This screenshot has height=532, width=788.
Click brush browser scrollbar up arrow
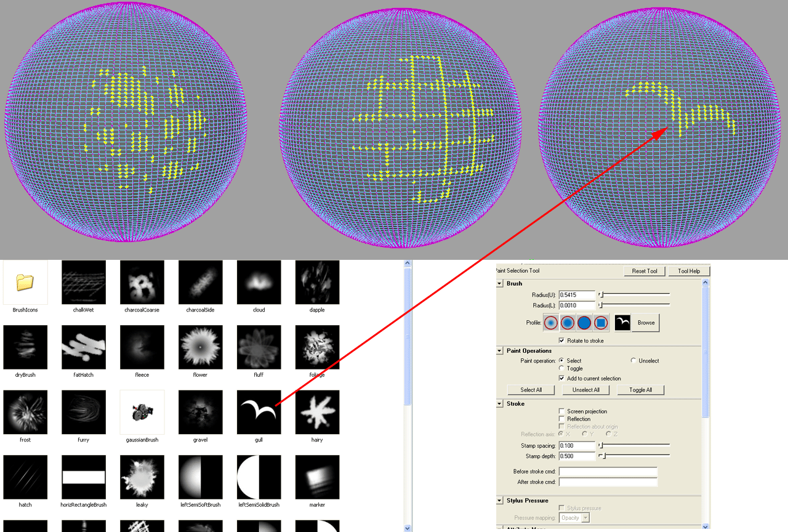tap(407, 264)
